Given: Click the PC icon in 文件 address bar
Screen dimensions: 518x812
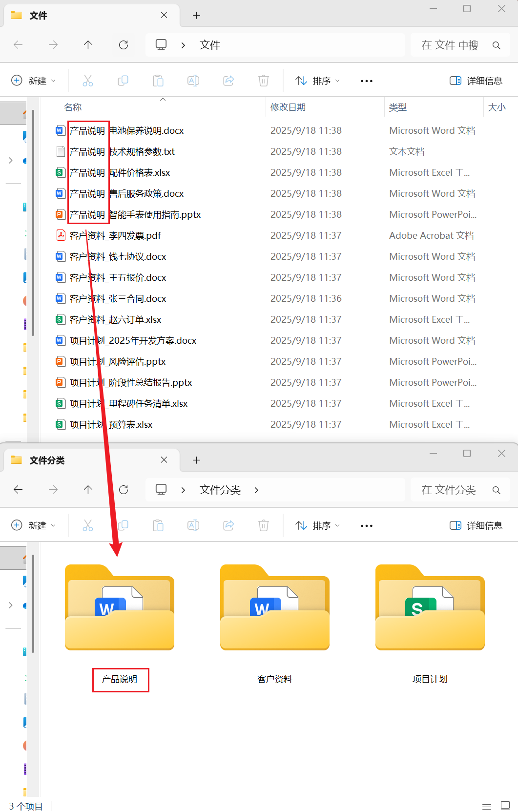Looking at the screenshot, I should click(x=161, y=45).
